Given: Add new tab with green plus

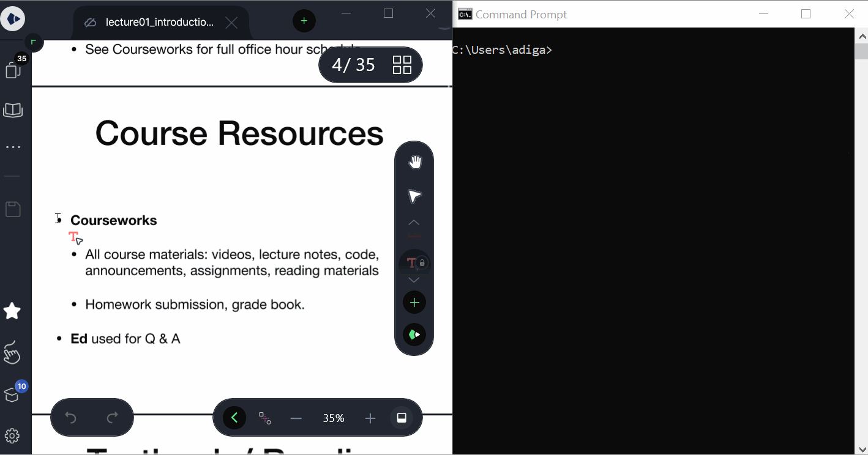Looking at the screenshot, I should coord(304,21).
